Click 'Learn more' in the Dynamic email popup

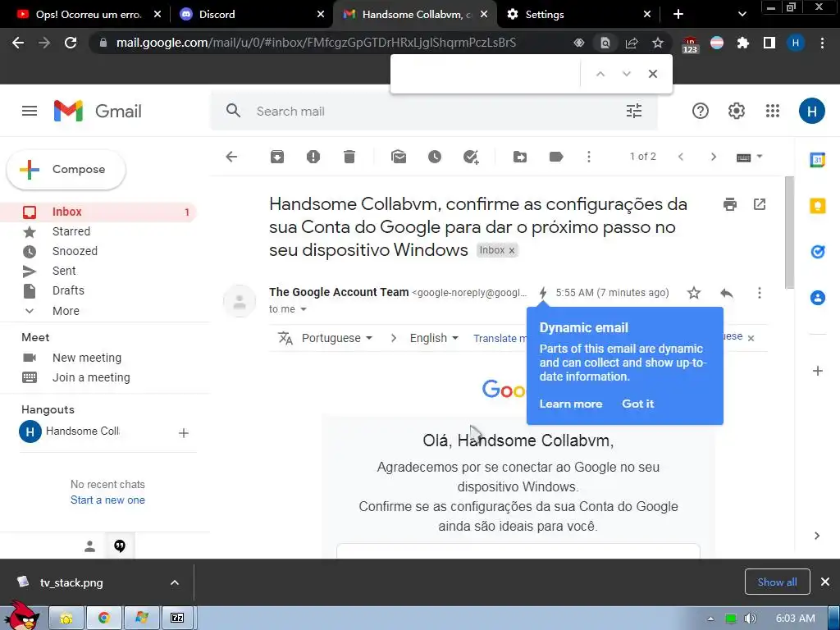point(571,404)
